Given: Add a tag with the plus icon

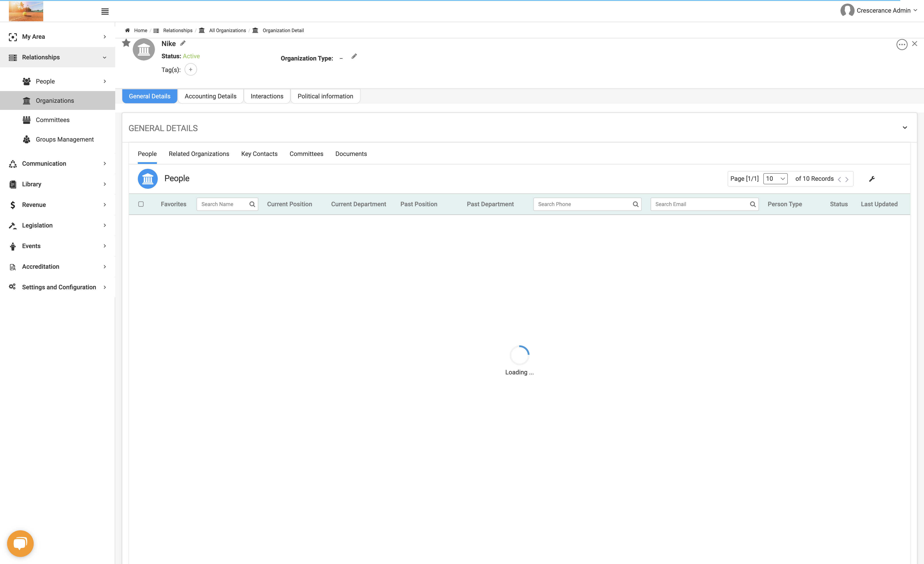Looking at the screenshot, I should point(191,69).
